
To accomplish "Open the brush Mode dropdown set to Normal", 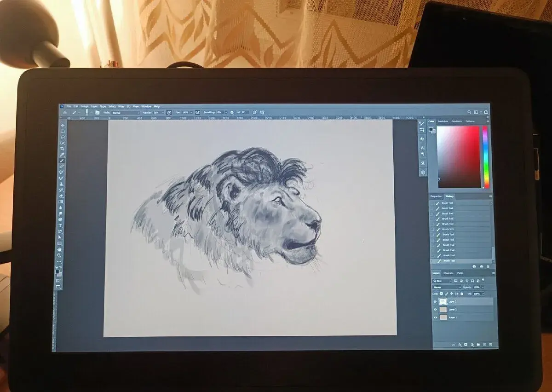I will pos(126,112).
